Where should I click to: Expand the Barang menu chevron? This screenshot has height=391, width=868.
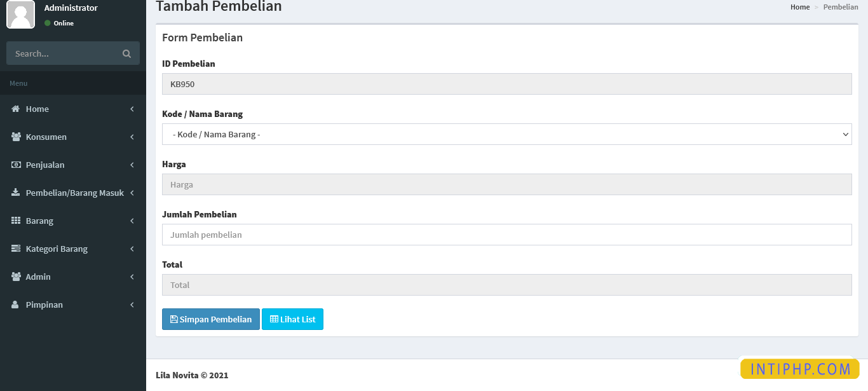point(132,221)
